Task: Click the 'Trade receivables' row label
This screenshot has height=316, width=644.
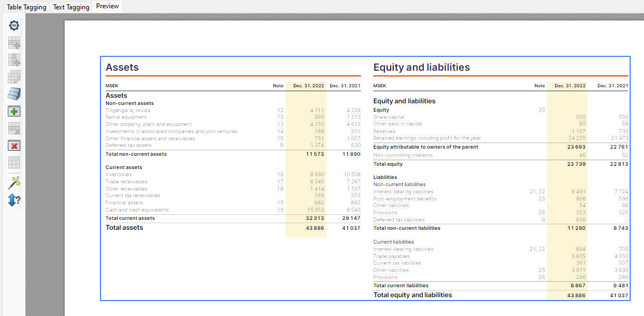Action: pos(126,182)
